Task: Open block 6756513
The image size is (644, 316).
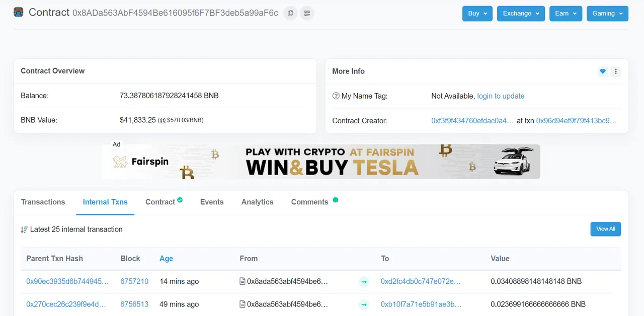Action: 134,304
